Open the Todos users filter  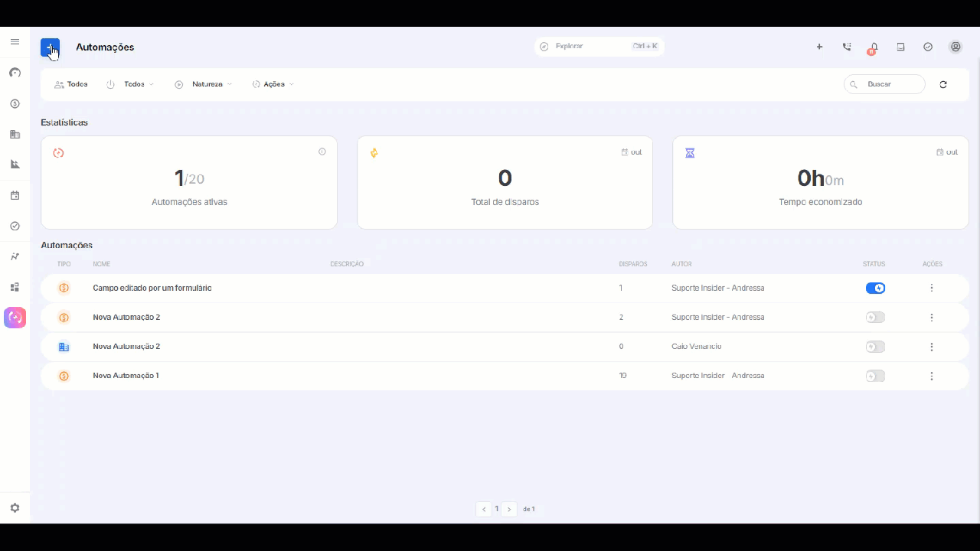coord(71,84)
